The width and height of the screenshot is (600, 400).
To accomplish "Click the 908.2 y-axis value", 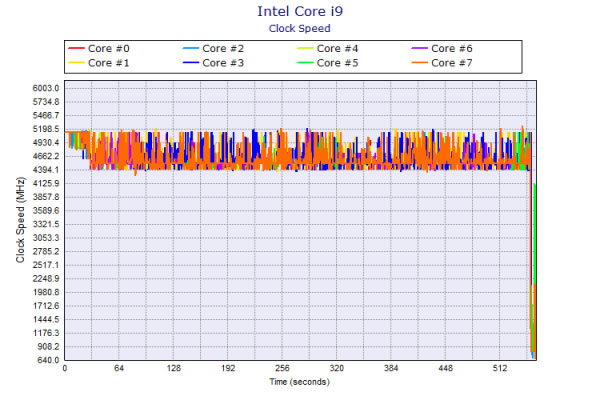I will pyautogui.click(x=48, y=346).
